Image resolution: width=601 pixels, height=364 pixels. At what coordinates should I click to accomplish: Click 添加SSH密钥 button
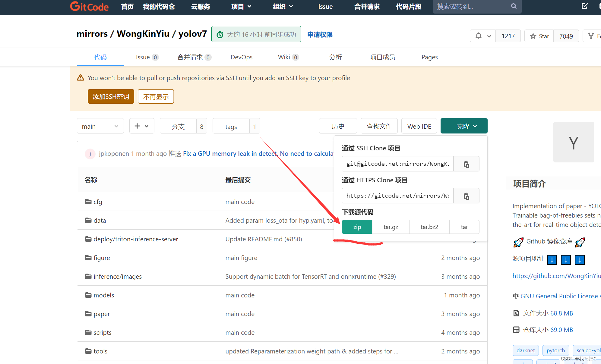[111, 96]
